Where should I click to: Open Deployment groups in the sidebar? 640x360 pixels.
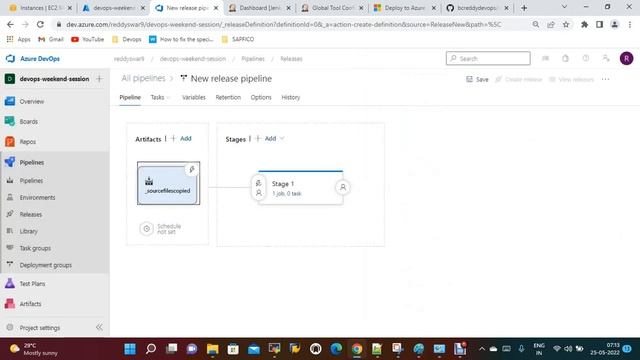[46, 265]
